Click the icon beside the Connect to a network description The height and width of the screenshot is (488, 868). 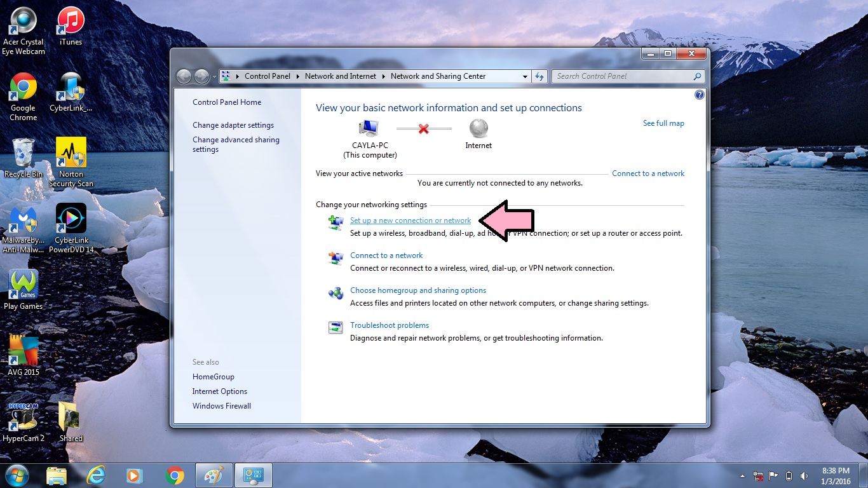tap(336, 258)
